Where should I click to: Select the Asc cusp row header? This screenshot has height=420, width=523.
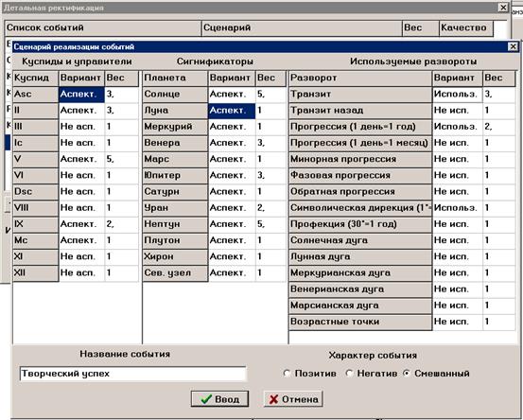click(36, 95)
